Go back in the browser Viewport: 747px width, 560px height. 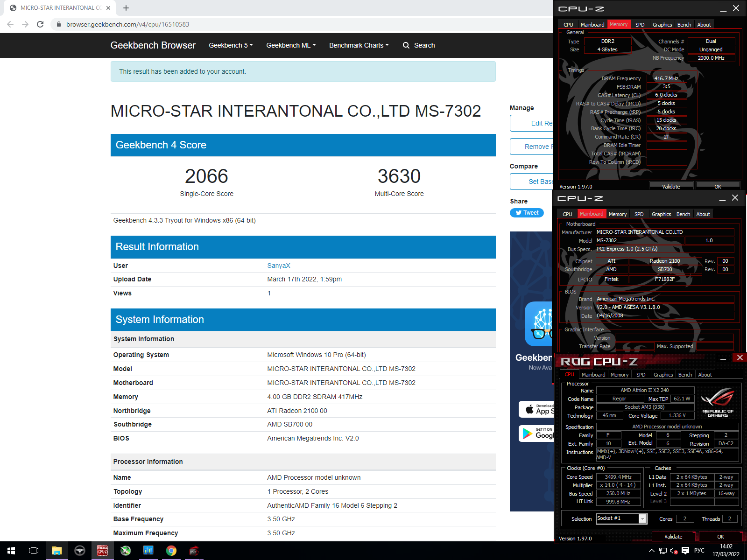click(x=10, y=24)
